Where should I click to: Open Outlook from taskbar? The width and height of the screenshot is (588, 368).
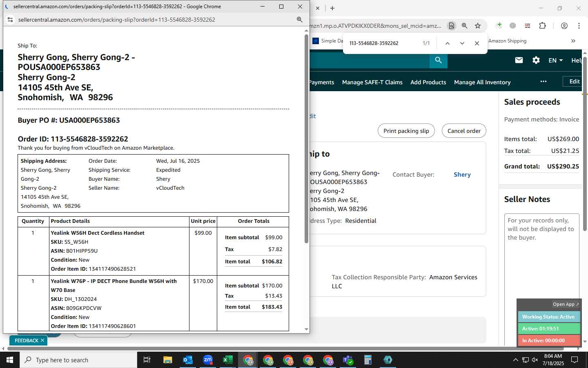click(x=188, y=360)
